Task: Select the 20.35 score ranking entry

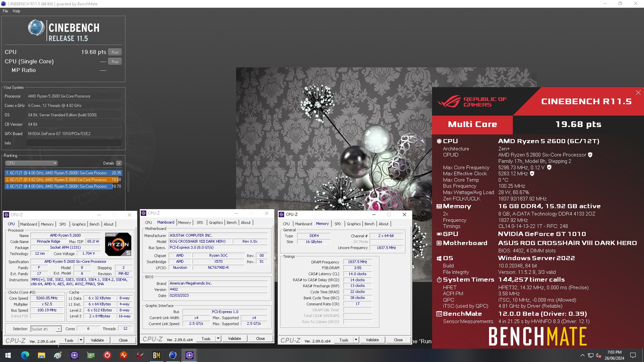Action: point(63,173)
